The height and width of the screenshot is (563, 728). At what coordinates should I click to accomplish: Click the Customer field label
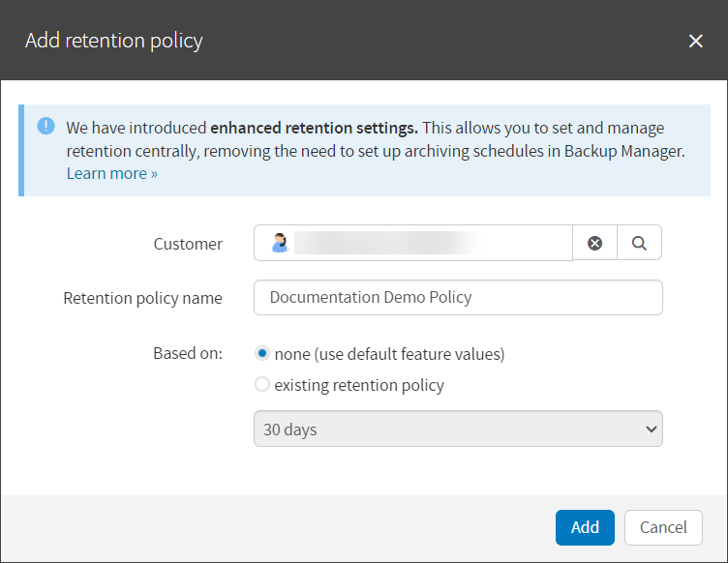coord(188,245)
